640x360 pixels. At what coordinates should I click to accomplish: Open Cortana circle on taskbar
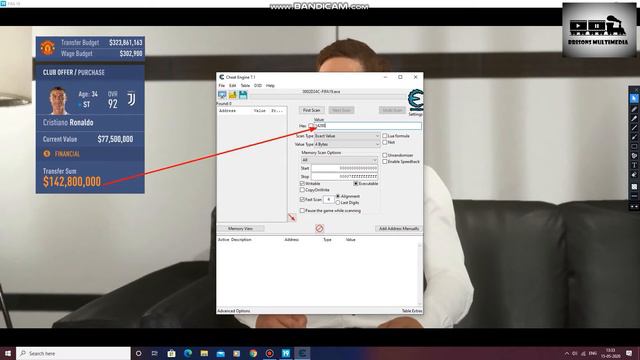tap(138, 353)
